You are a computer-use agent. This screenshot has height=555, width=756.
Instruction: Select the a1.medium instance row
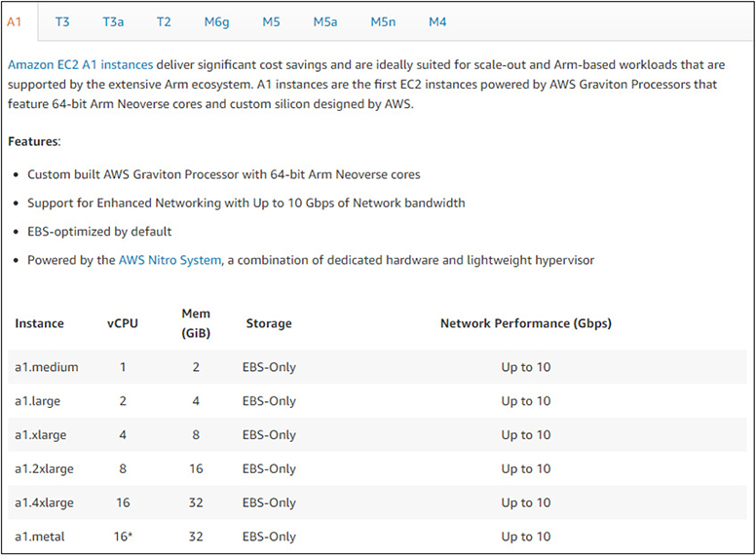(47, 367)
